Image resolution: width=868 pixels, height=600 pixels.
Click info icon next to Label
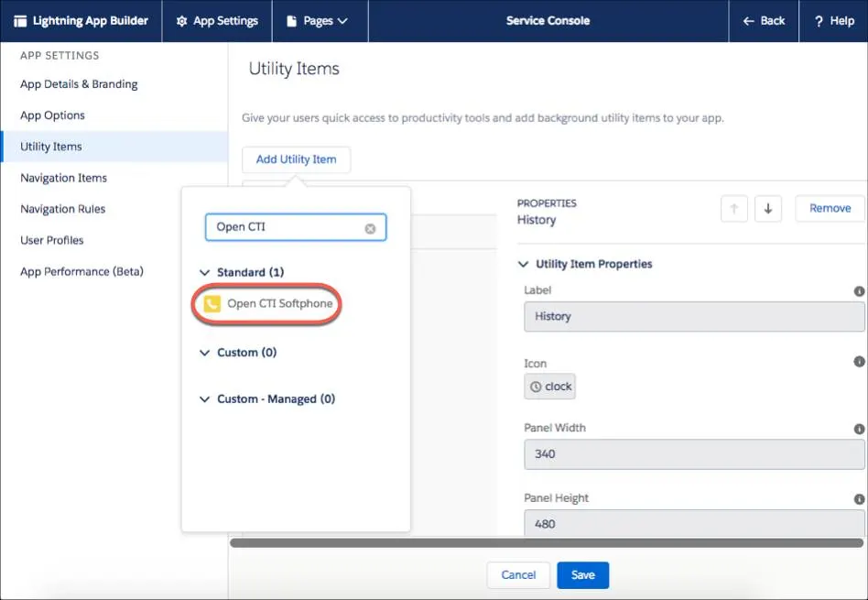click(x=859, y=291)
